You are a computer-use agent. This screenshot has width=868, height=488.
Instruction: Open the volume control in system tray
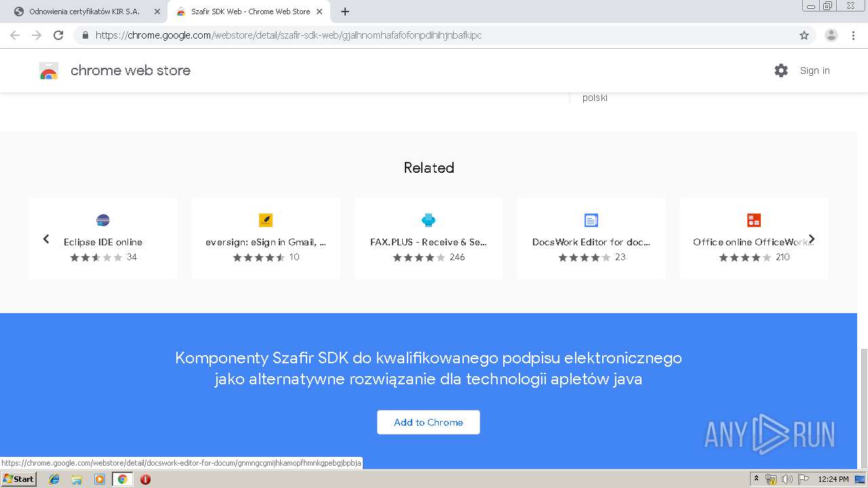787,479
